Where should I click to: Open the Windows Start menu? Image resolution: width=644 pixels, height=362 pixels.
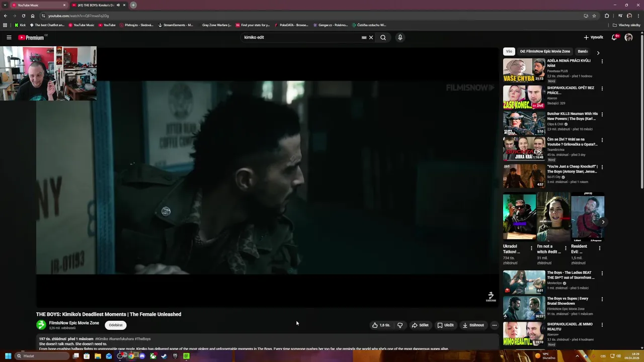point(8,356)
